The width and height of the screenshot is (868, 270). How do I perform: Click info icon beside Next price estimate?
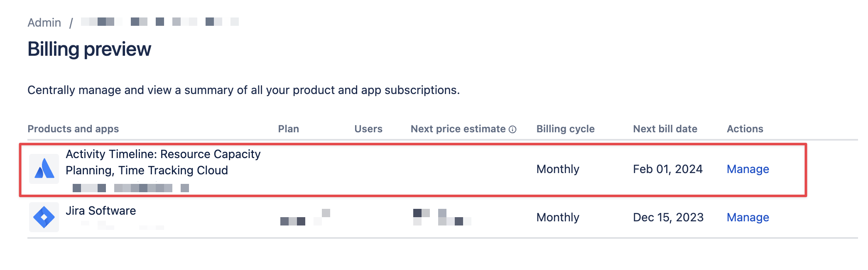[513, 129]
